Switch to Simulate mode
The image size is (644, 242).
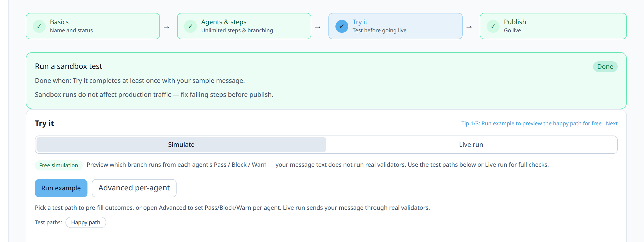click(181, 145)
